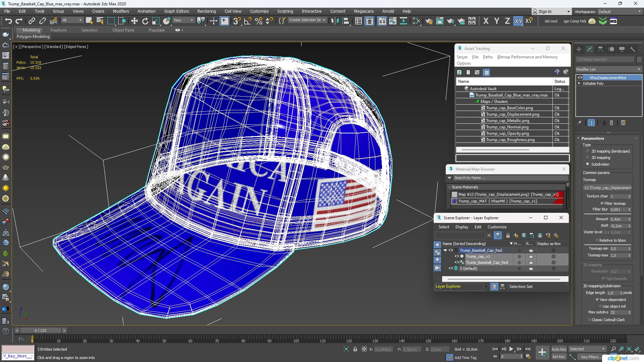Activate the Select and Link tool
This screenshot has height=362, width=644.
[32, 21]
